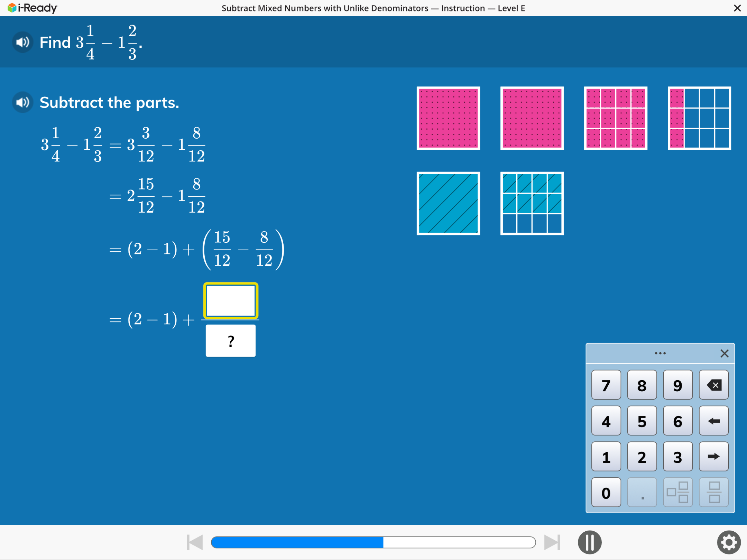Click the first solid pink dotted square

(x=448, y=118)
